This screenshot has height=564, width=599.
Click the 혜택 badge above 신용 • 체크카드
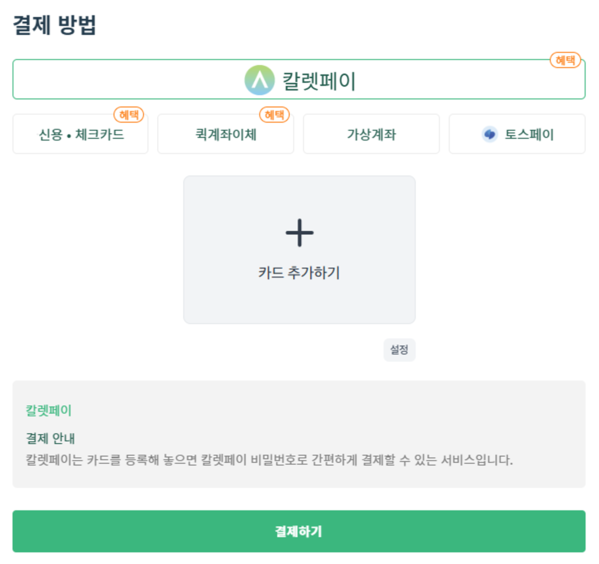tap(129, 115)
